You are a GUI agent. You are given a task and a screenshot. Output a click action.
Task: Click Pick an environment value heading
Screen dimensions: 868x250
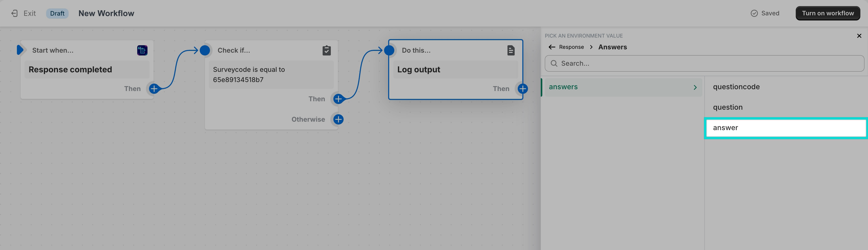[x=584, y=36]
